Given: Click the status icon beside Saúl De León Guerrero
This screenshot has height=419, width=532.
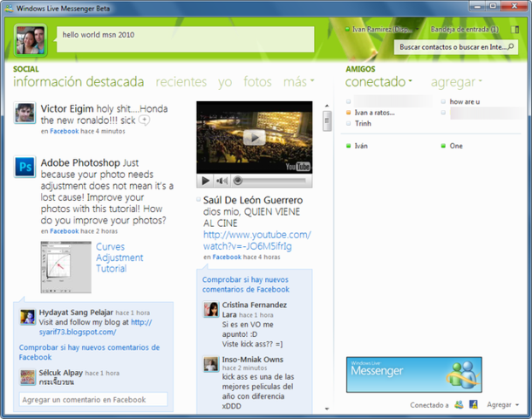Looking at the screenshot, I should [199, 200].
